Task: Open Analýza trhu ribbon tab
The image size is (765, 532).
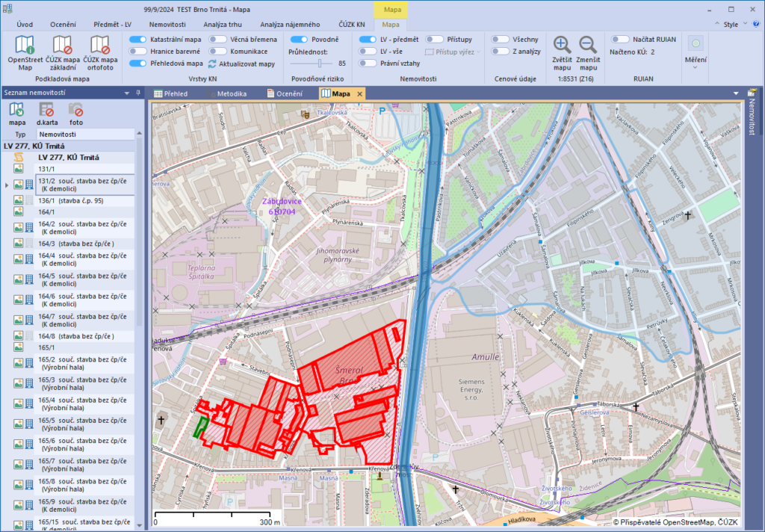Action: coord(223,25)
